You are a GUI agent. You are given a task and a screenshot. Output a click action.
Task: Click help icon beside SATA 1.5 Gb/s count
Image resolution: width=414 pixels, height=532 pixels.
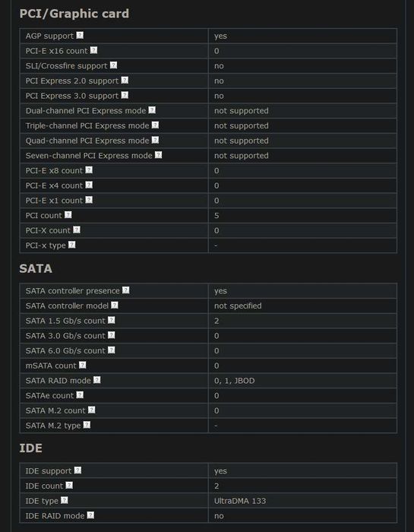tap(111, 320)
